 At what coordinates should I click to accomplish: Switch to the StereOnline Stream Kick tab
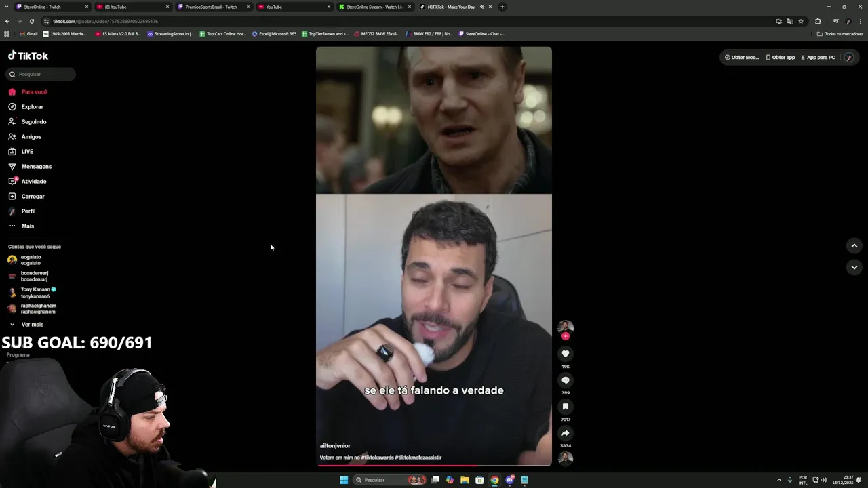point(374,7)
